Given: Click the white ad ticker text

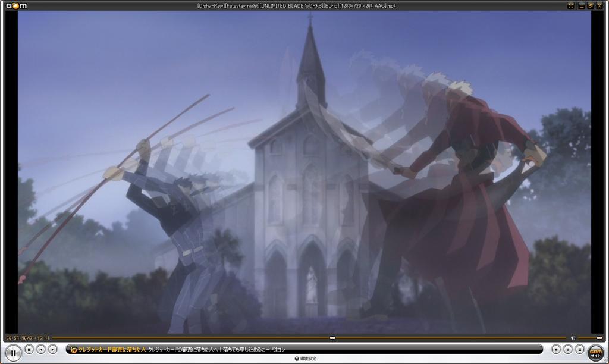Looking at the screenshot, I should click(x=216, y=350).
